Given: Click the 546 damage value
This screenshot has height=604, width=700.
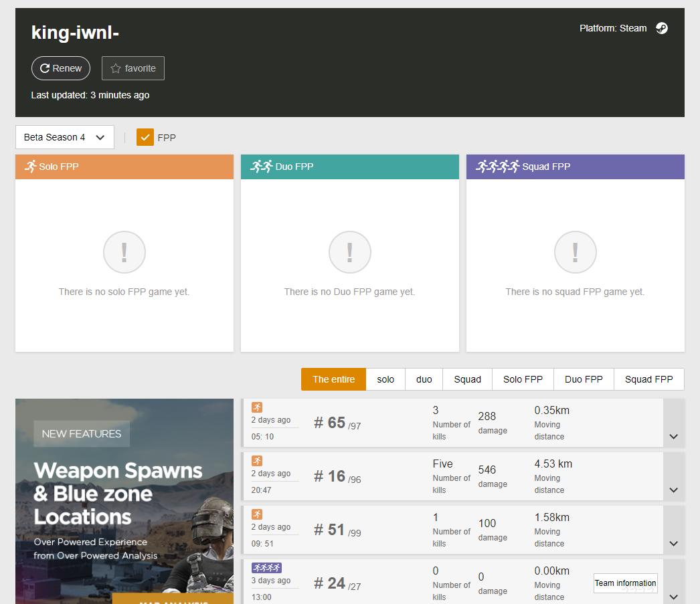Looking at the screenshot, I should (x=487, y=470).
